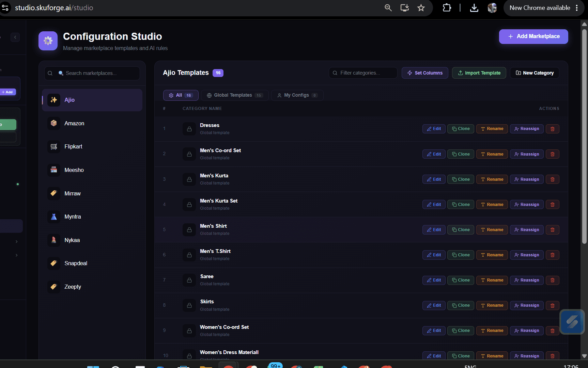Click the browser address bar URL

coord(54,8)
